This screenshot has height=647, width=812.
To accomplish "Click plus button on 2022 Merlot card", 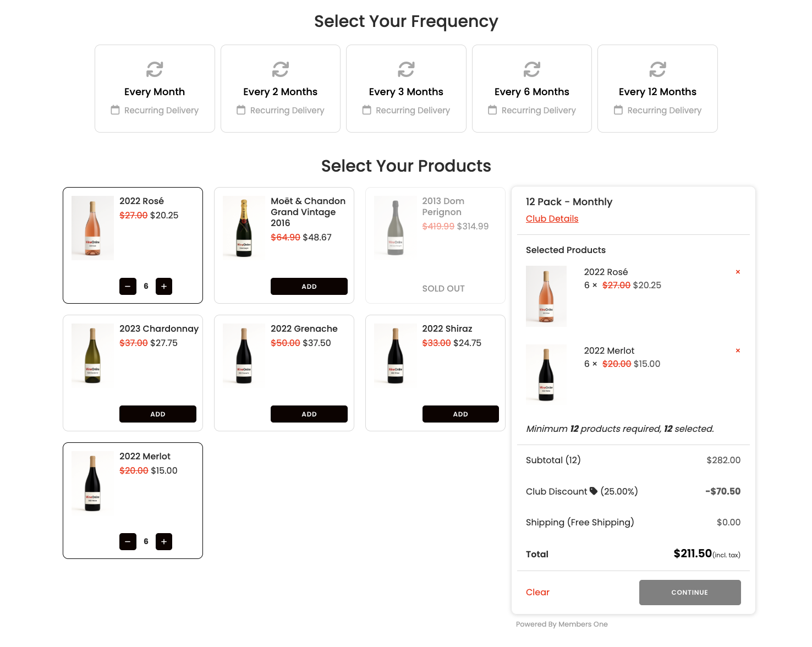I will coord(164,541).
